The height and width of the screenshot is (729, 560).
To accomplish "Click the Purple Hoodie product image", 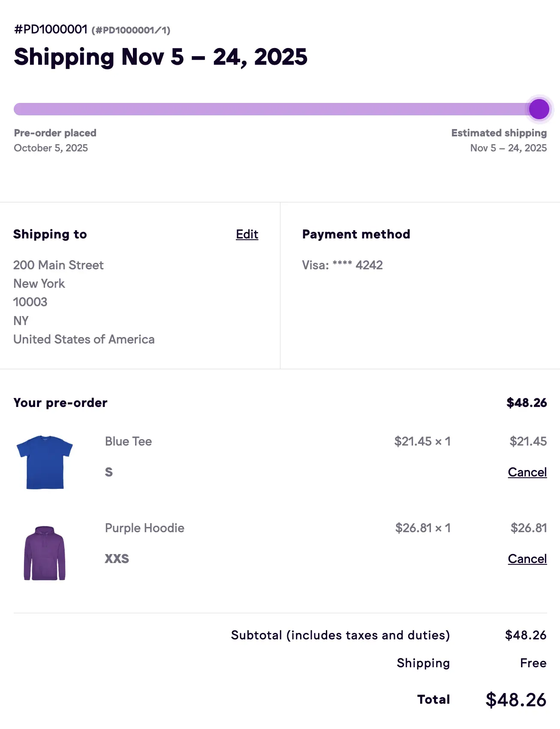I will click(45, 553).
